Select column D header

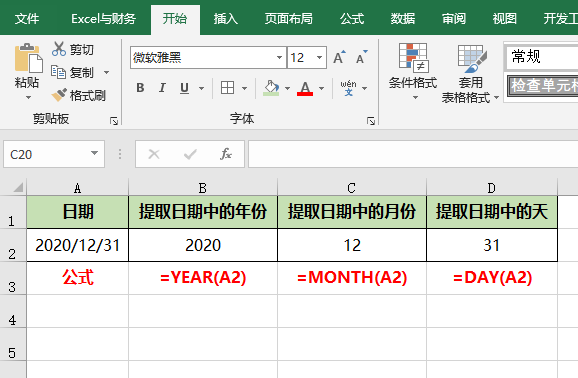[492, 188]
